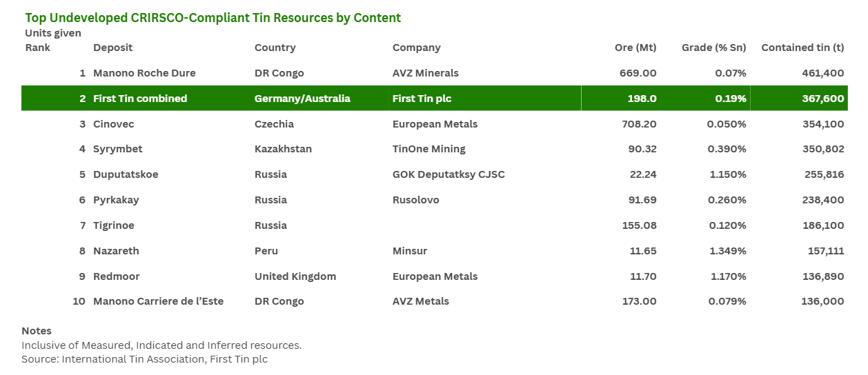The height and width of the screenshot is (375, 868).
Task: Click the 'Kazakhstan' country cell
Action: [x=283, y=149]
